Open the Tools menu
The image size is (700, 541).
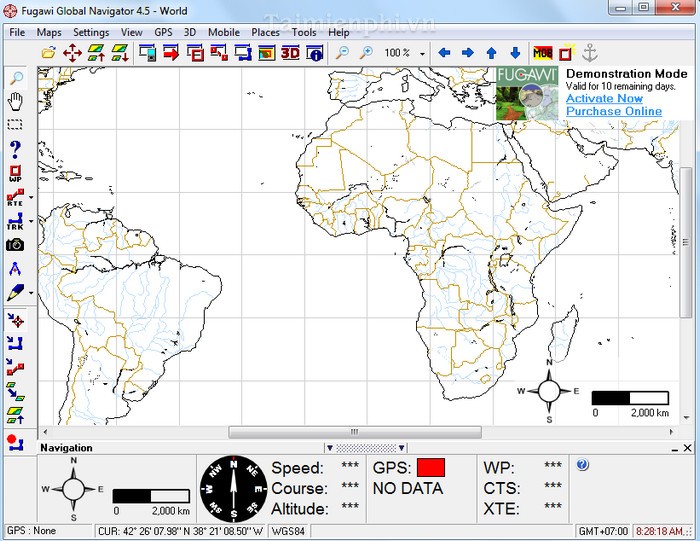tap(304, 32)
